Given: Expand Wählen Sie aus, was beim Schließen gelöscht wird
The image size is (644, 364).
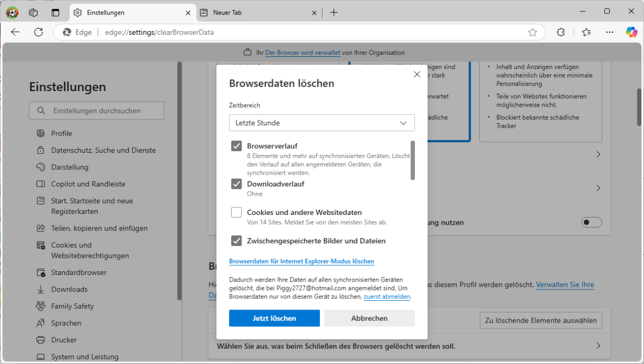Looking at the screenshot, I should (x=598, y=346).
